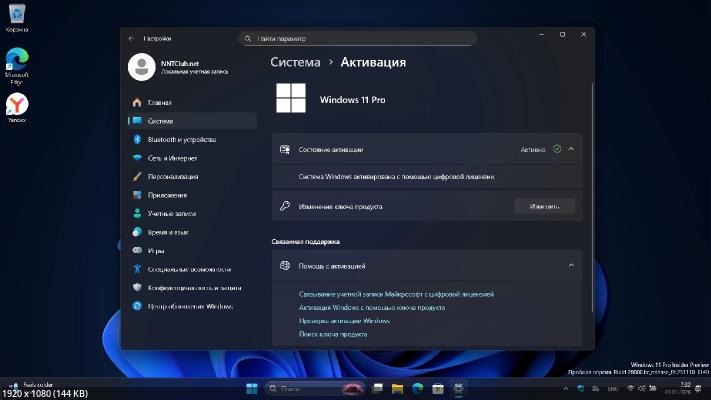This screenshot has width=711, height=400.
Task: Select Главная in the settings sidebar
Action: pyautogui.click(x=159, y=102)
